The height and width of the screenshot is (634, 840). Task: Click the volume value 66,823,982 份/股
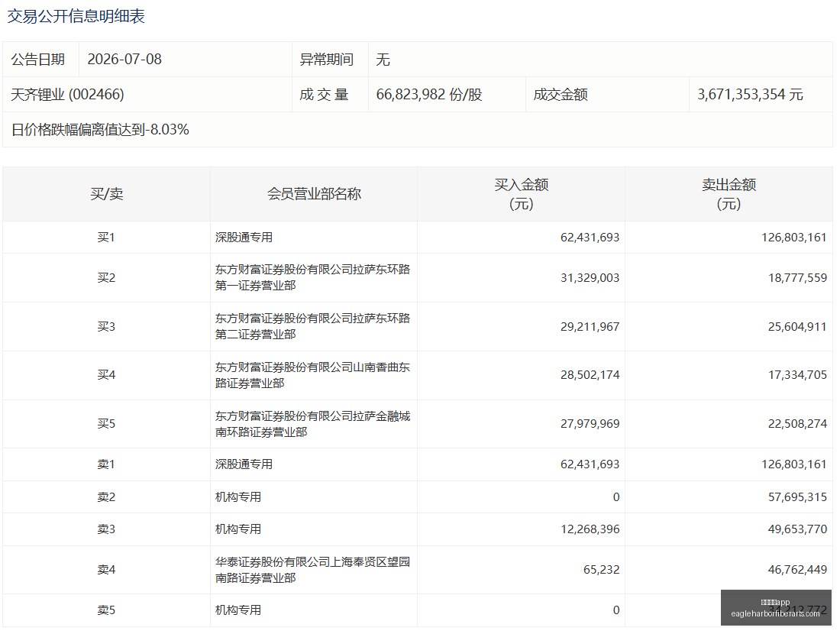point(429,94)
